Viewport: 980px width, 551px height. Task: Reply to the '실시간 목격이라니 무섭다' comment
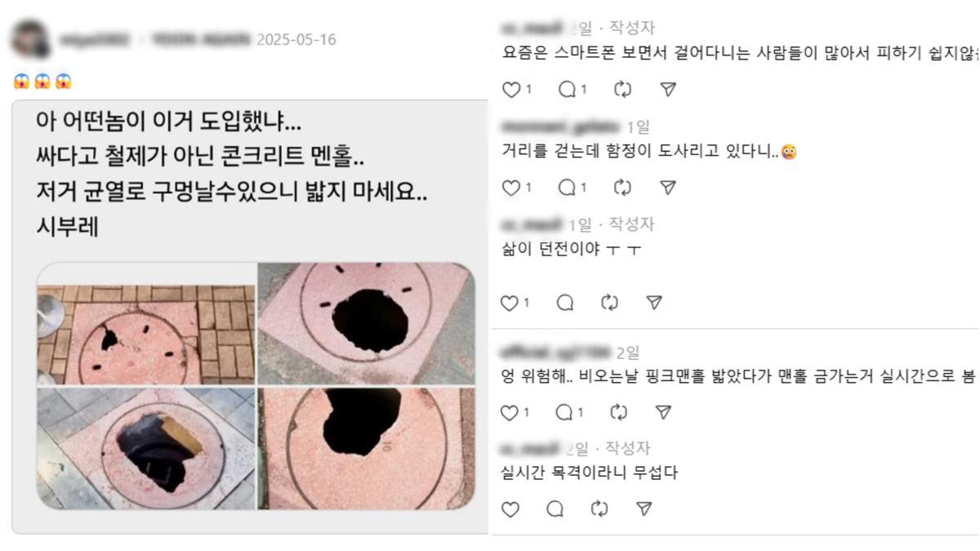click(555, 509)
